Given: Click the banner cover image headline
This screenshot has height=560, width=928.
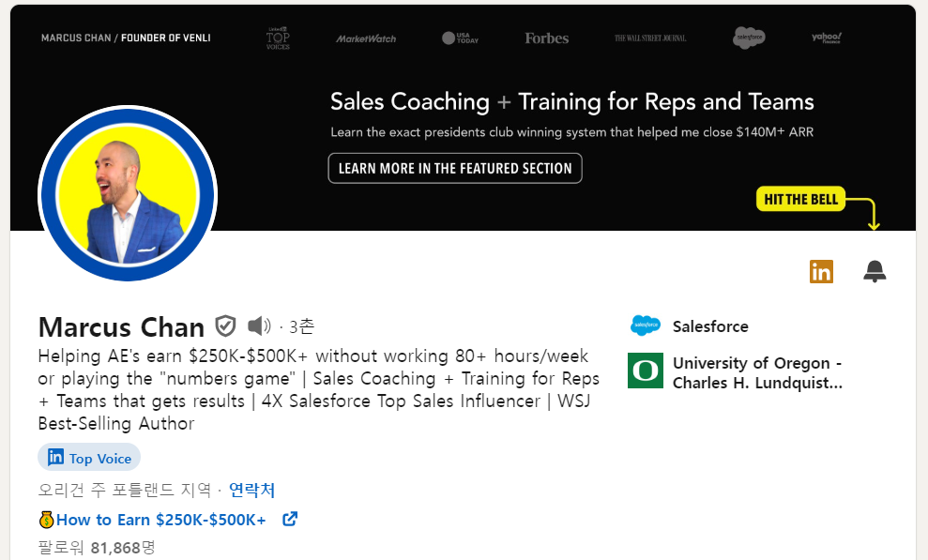Looking at the screenshot, I should 571,101.
